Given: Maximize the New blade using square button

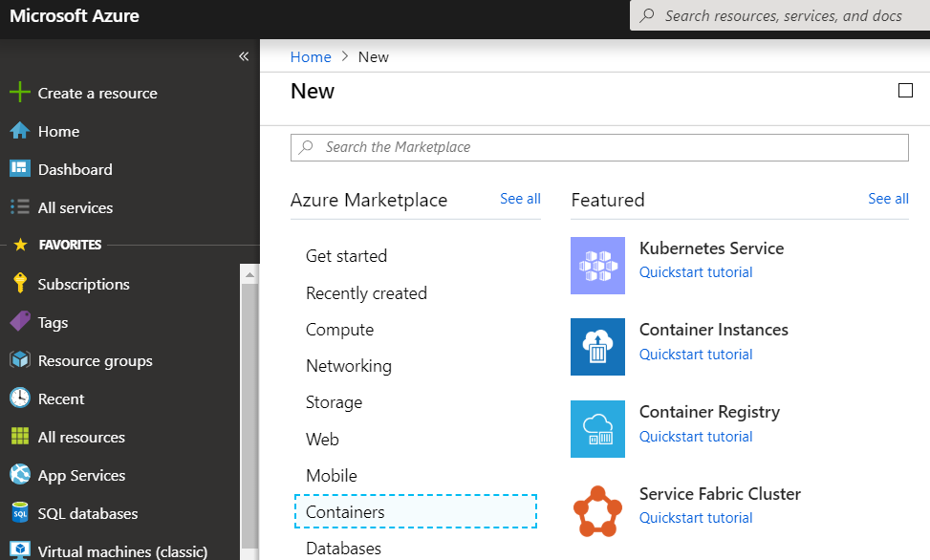Looking at the screenshot, I should click(x=905, y=91).
